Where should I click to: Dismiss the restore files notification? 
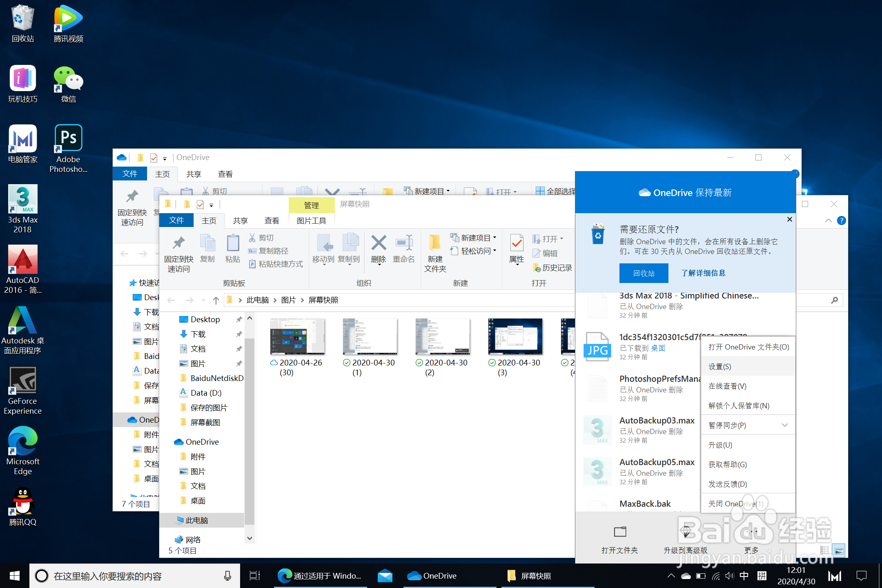[790, 219]
